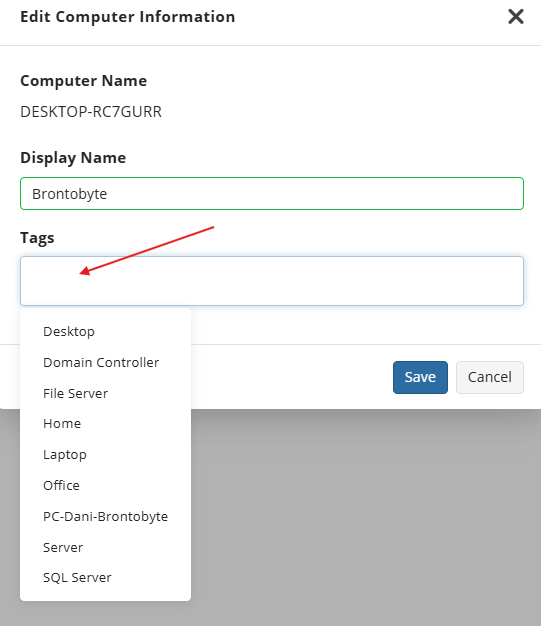Click the Edit Computer Information title
The image size is (541, 626).
tap(128, 17)
